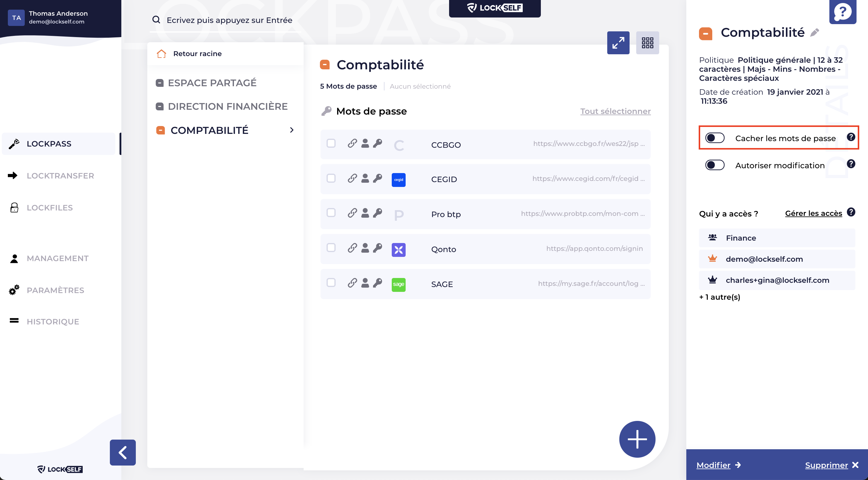Enable Autoriser modification switch
Viewport: 868px width, 480px height.
[715, 165]
